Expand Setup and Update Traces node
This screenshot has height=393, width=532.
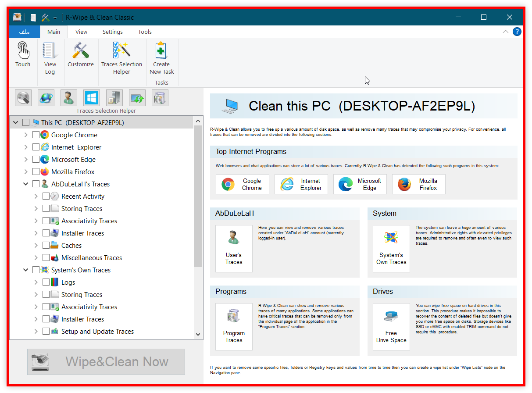36,332
